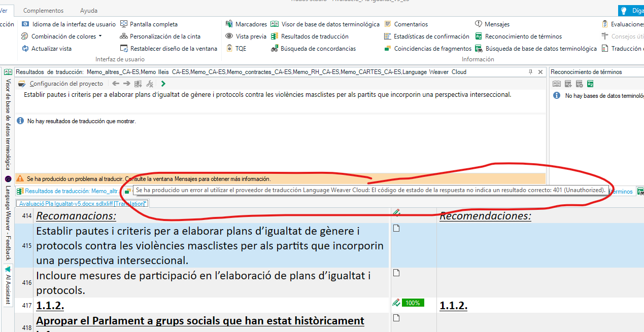Click Reconocimiento de términos in the ribbon
Screen dimensions: 644x332
coord(518,36)
